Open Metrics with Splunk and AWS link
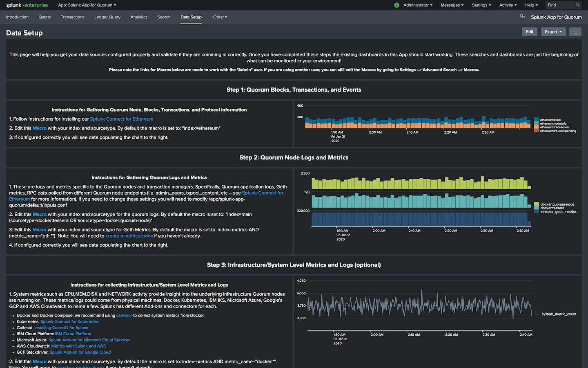The width and height of the screenshot is (588, 368). (x=78, y=346)
